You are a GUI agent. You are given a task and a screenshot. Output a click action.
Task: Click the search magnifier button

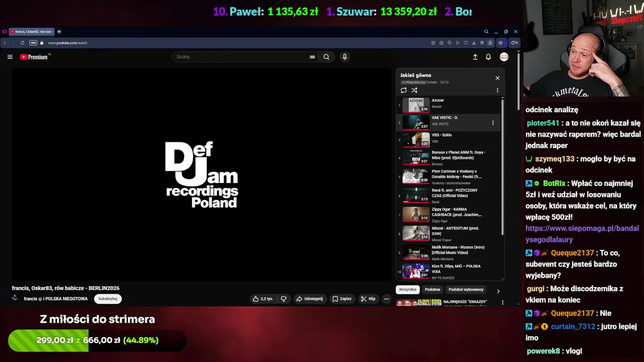coord(327,57)
